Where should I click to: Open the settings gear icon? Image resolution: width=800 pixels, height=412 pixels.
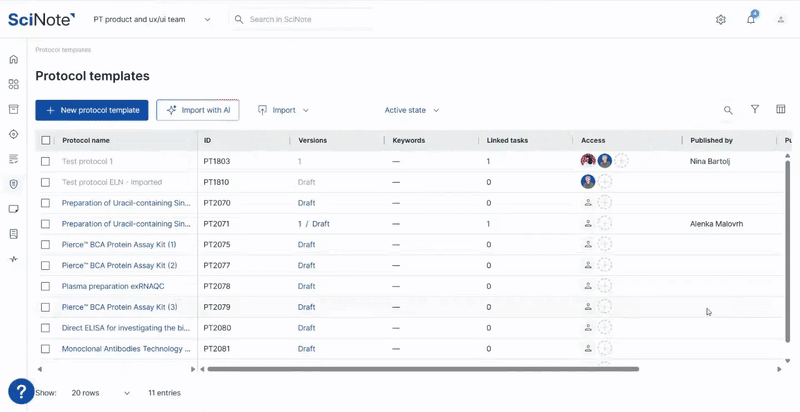(720, 19)
